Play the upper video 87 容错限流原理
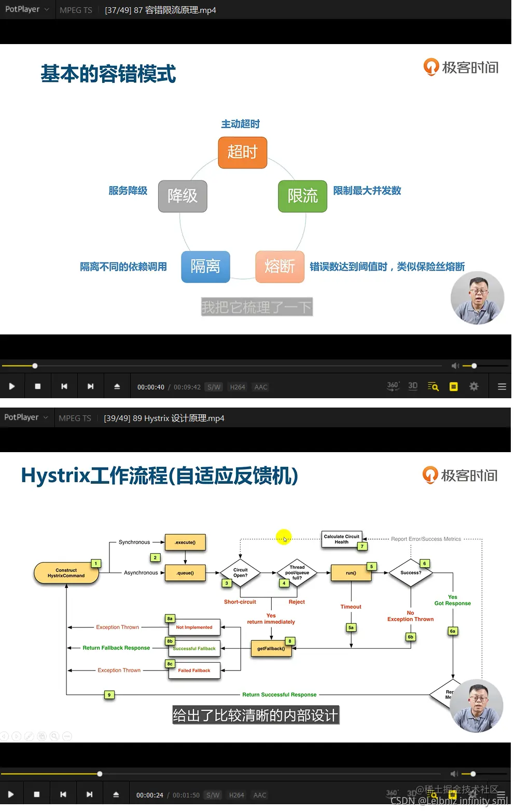This screenshot has width=516, height=812. tap(11, 386)
